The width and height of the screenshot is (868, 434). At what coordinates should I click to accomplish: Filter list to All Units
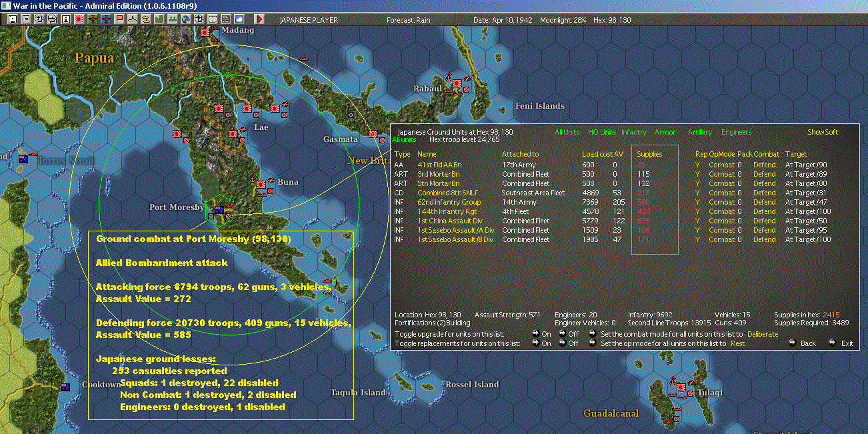[567, 132]
